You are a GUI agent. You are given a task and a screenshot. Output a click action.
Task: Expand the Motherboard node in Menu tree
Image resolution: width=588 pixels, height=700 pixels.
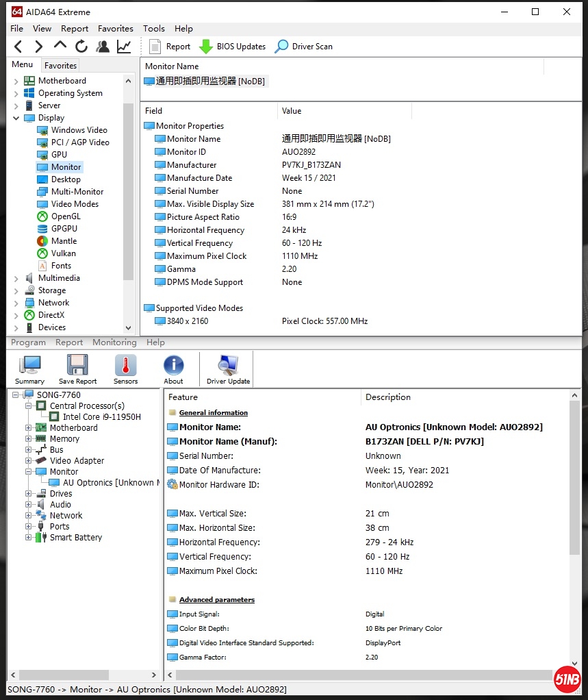pyautogui.click(x=16, y=81)
